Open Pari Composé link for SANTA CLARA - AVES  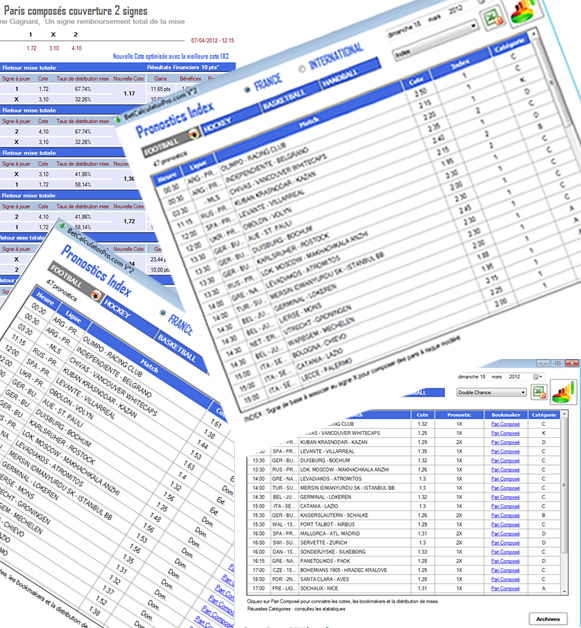click(x=505, y=579)
